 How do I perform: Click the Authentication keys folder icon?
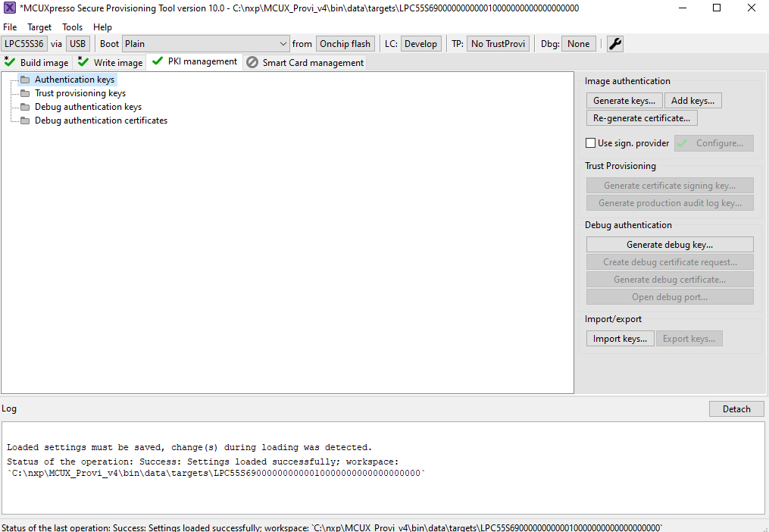(x=25, y=80)
